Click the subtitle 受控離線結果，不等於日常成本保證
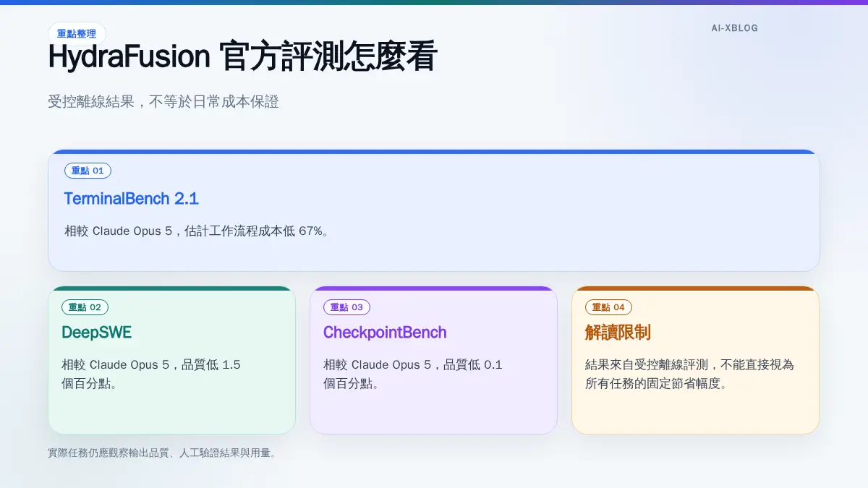Viewport: 868px width, 488px height. (163, 102)
